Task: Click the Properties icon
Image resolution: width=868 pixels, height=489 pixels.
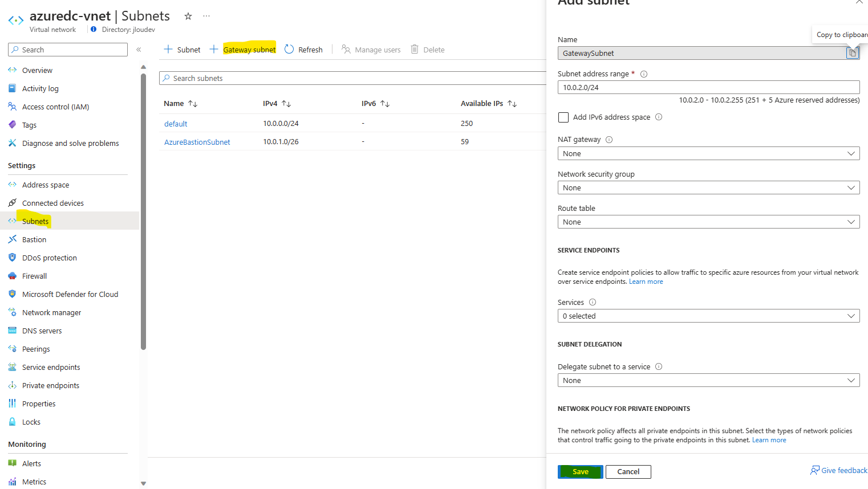Action: tap(13, 404)
